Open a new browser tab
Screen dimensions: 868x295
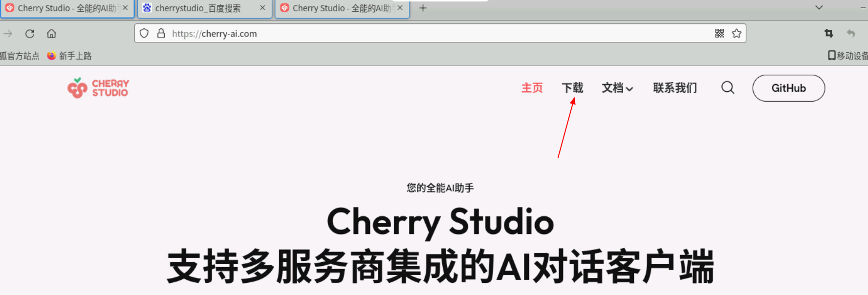423,8
